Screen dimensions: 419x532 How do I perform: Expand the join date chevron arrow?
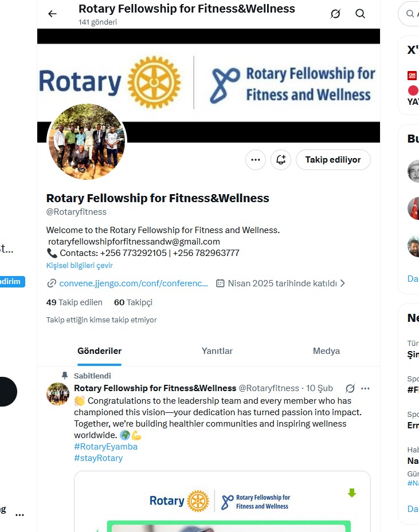click(x=343, y=283)
